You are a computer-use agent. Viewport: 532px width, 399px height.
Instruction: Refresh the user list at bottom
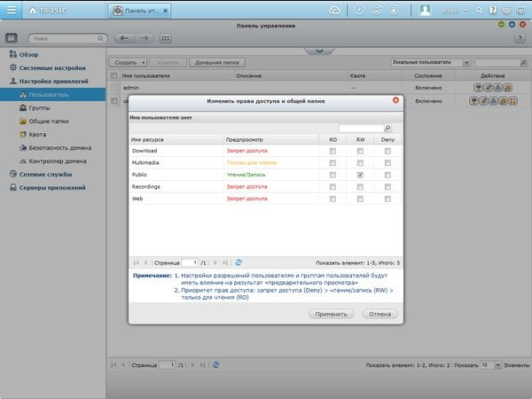pyautogui.click(x=215, y=365)
